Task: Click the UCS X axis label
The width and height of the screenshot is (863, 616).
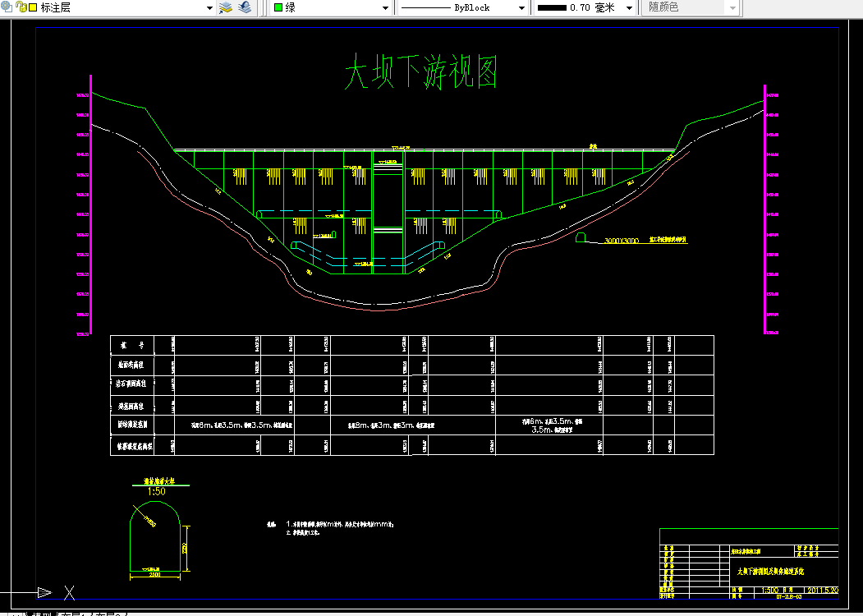Action: 69,593
